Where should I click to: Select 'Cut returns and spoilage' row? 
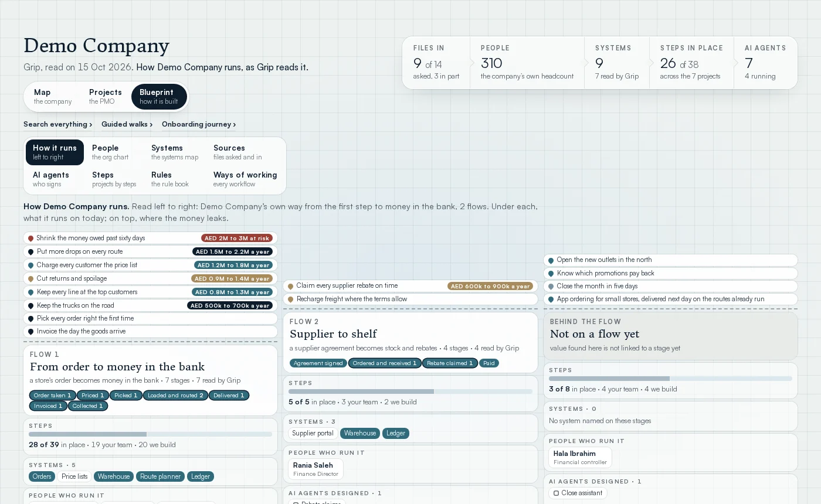150,278
